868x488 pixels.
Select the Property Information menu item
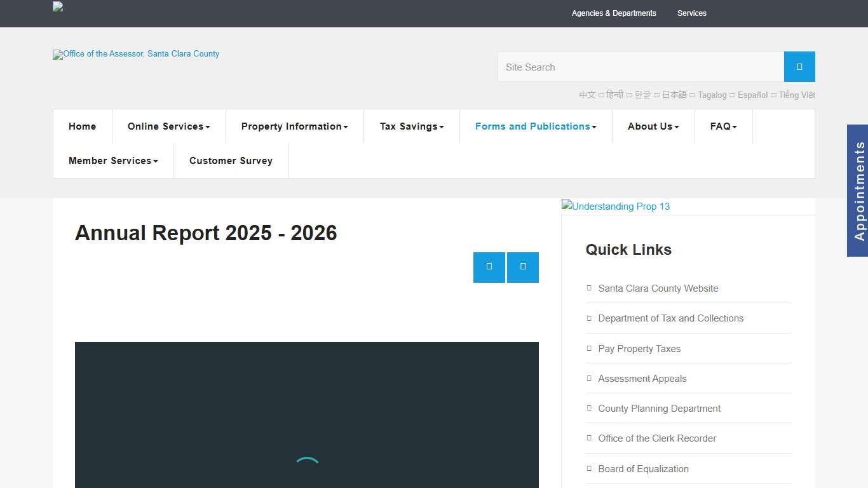[294, 126]
